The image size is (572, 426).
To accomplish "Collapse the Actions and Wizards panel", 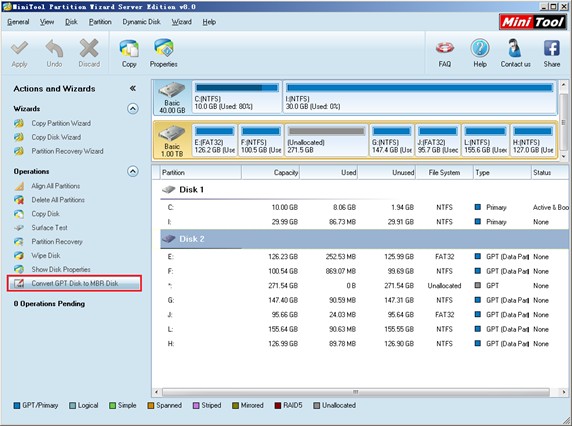I will coord(133,88).
